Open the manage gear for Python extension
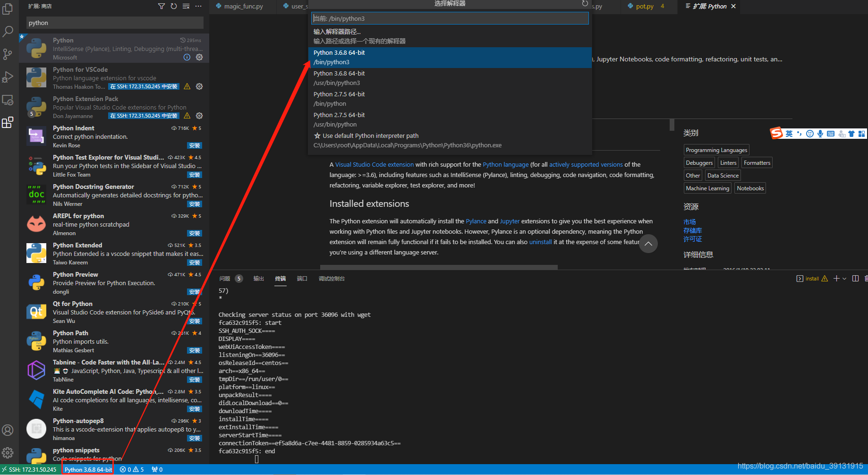 pyautogui.click(x=199, y=57)
